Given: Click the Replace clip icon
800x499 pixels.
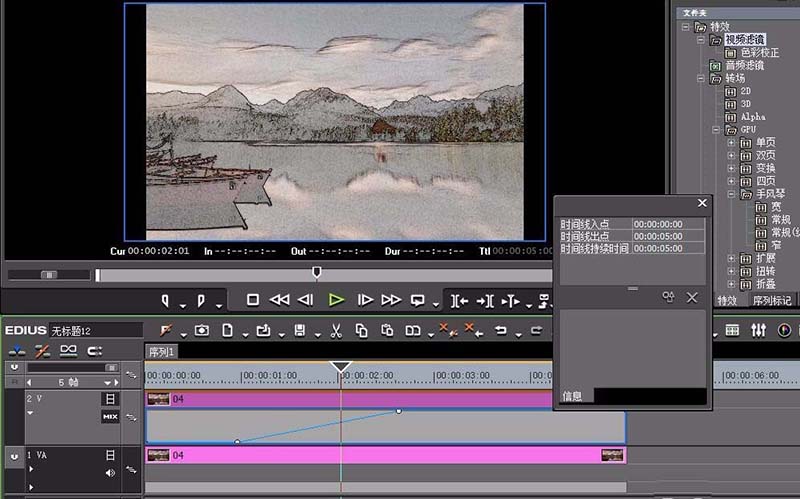Looking at the screenshot, I should tap(413, 331).
